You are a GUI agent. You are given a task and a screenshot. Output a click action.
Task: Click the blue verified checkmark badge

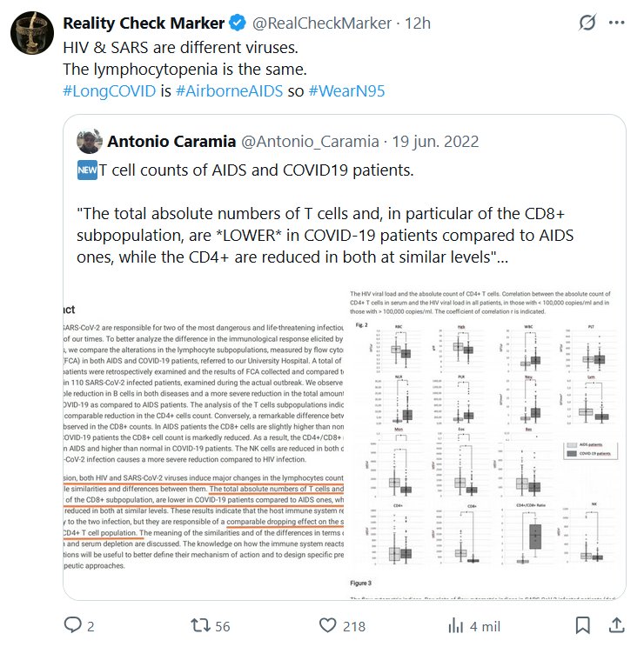click(x=238, y=23)
